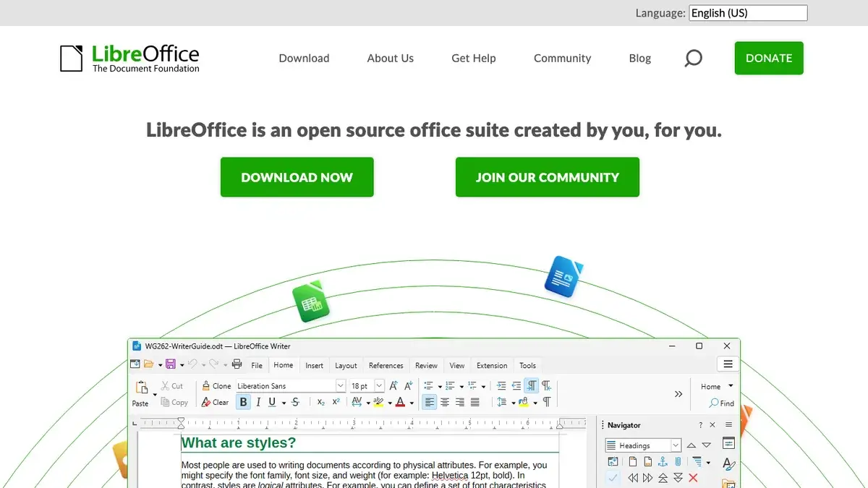The width and height of the screenshot is (868, 488).
Task: Click the Cut scissors button
Action: point(172,386)
